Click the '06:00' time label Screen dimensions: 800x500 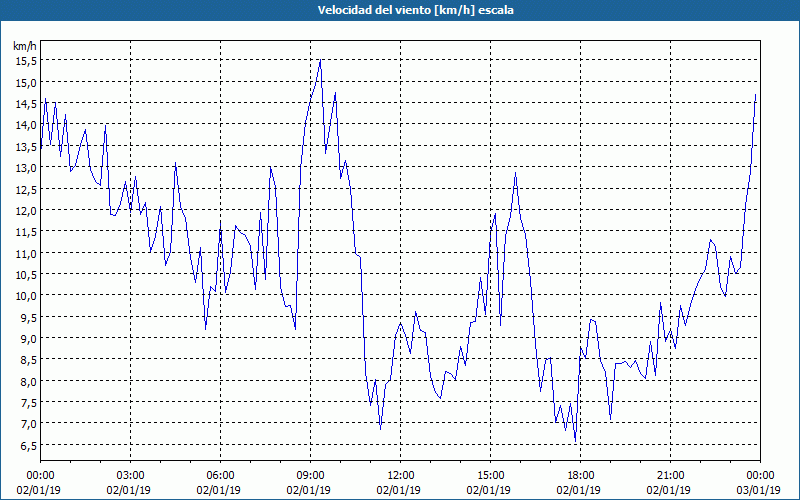click(220, 476)
